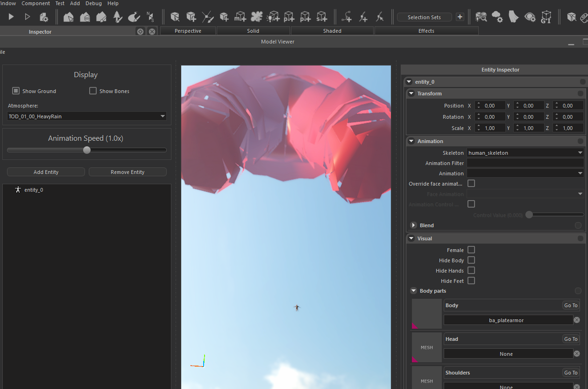Viewport: 588px width, 389px height.
Task: Select entity_0 in the entity list
Action: click(33, 190)
